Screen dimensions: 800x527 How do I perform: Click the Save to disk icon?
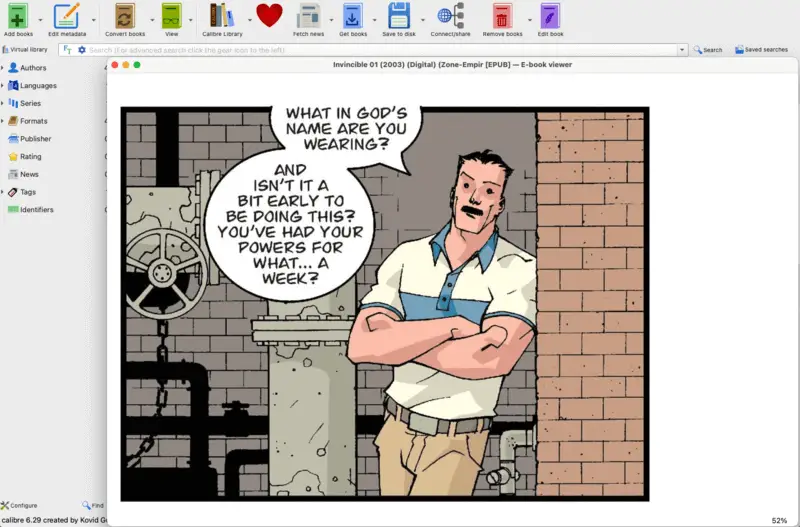(x=399, y=16)
